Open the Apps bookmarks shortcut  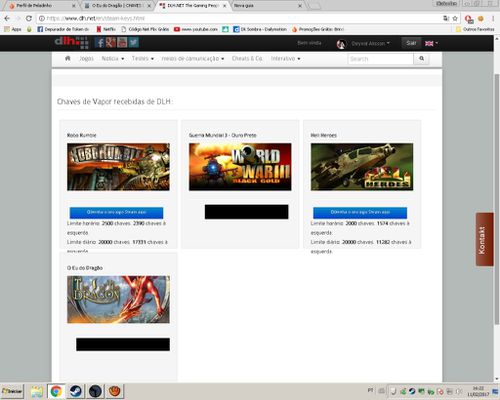pos(13,29)
